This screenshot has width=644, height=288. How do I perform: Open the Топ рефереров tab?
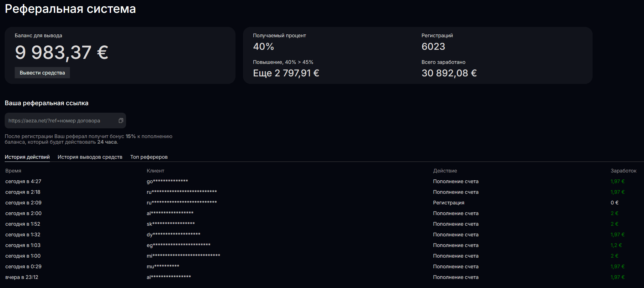pos(149,157)
